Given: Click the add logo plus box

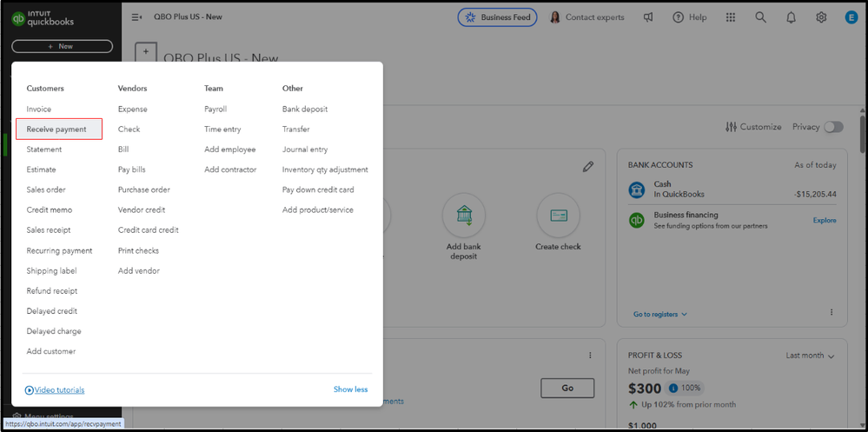Looking at the screenshot, I should click(x=146, y=53).
